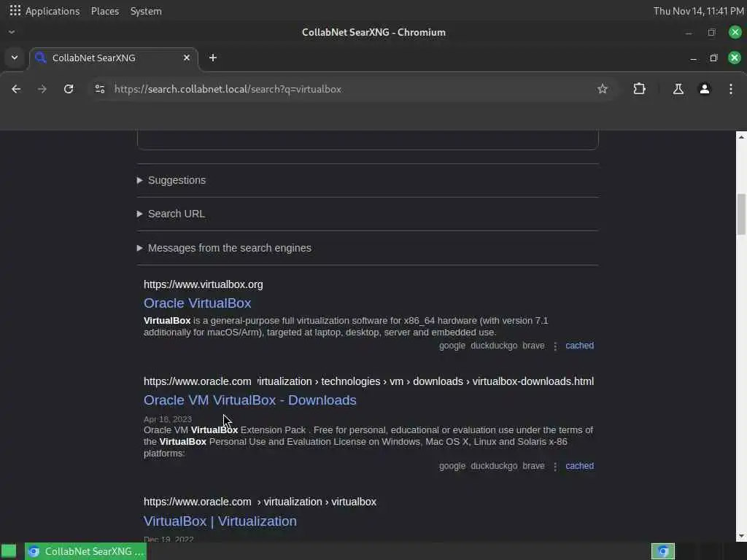747x560 pixels.
Task: Open the Oracle VirtualBox result link
Action: 197,303
